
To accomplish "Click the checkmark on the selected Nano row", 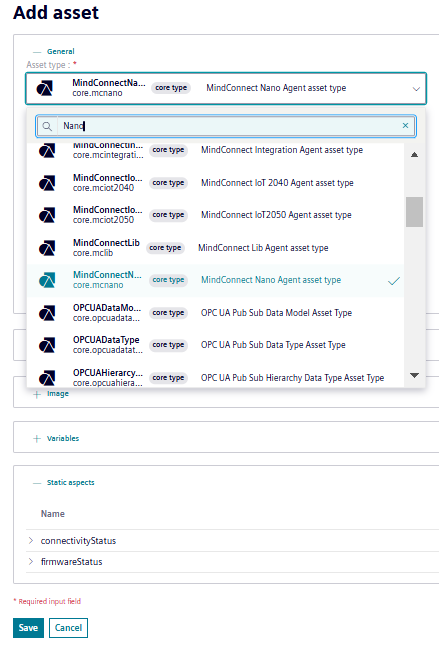I will click(x=394, y=281).
